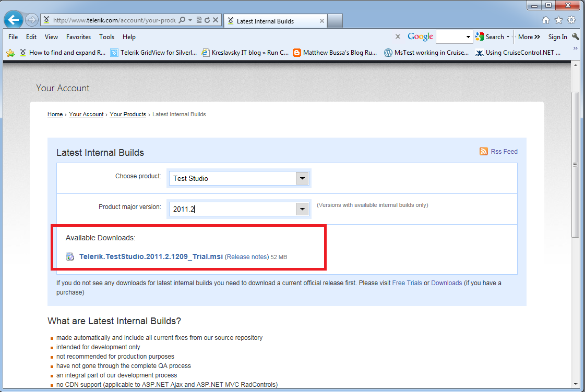The image size is (585, 392).
Task: Click Sign In on Google toolbar
Action: pyautogui.click(x=557, y=37)
